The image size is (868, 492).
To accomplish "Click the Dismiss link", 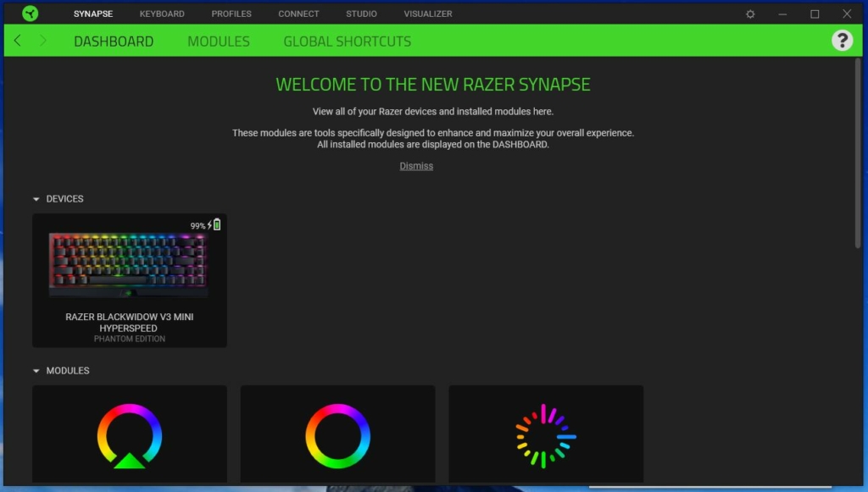I will [416, 166].
